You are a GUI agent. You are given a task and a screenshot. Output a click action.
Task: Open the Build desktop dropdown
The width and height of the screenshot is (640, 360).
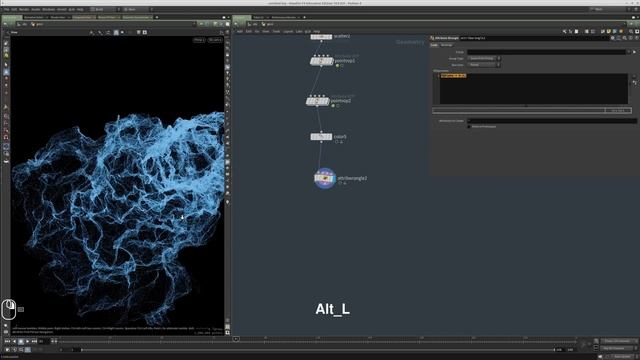105,9
